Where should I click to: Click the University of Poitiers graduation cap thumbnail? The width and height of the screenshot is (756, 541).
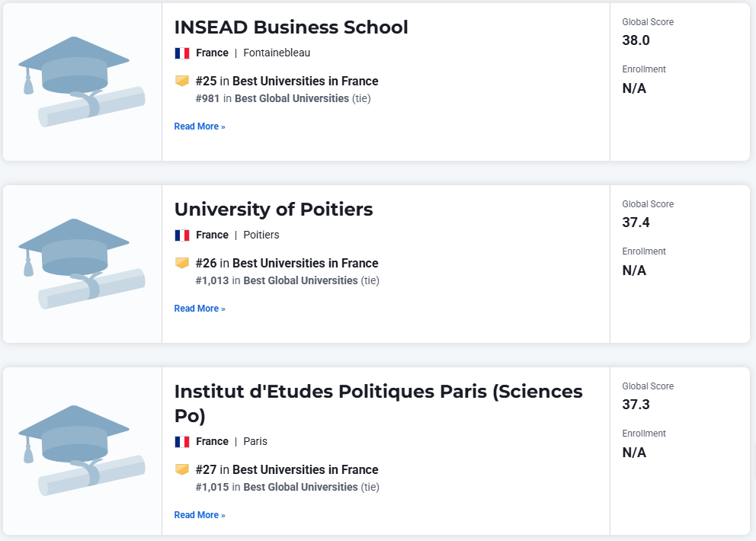82,264
